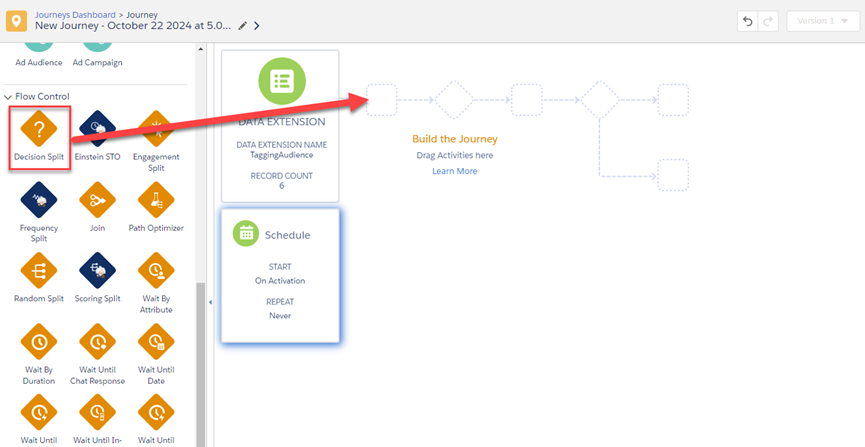The height and width of the screenshot is (447, 865).
Task: Select the Wait Until Chat Response icon
Action: (98, 342)
